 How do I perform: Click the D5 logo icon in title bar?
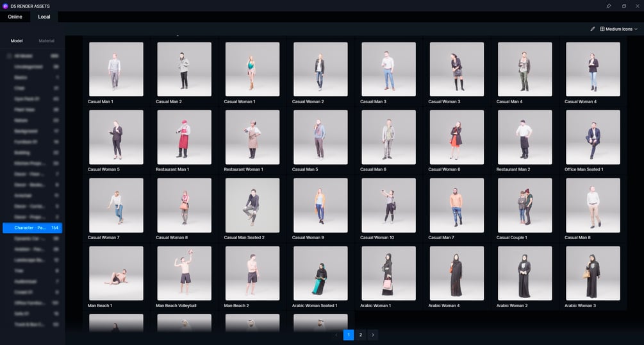pos(5,6)
